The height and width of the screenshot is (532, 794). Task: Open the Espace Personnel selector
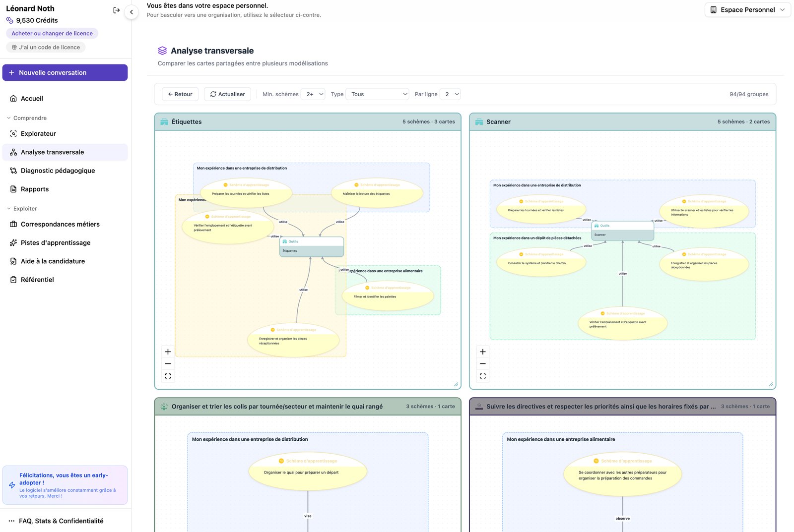[x=747, y=10]
